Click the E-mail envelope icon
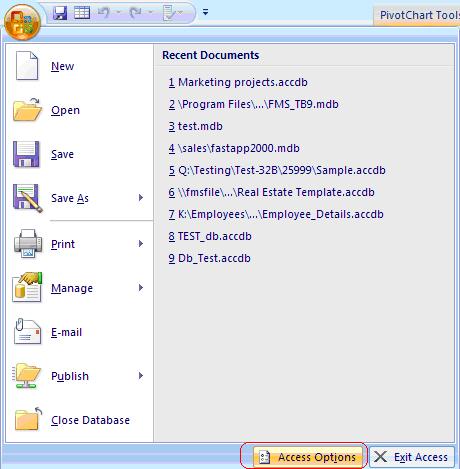Screen dimensions: 460x469 [x=28, y=332]
